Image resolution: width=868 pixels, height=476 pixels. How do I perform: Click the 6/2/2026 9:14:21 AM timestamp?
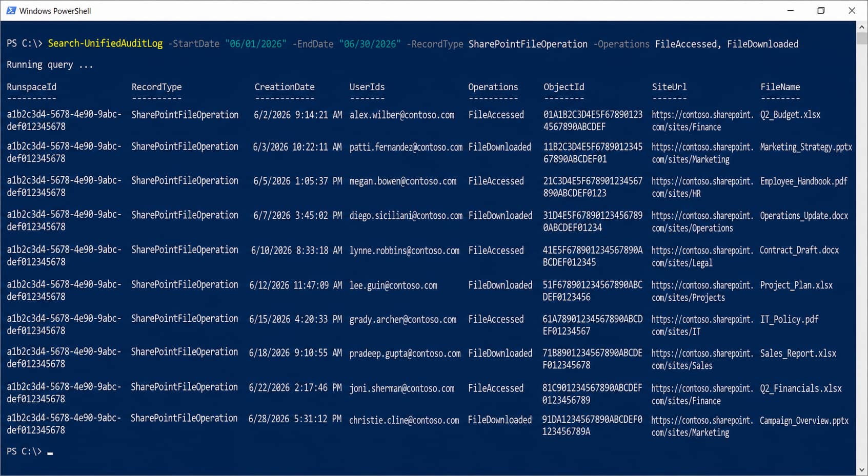tap(298, 115)
